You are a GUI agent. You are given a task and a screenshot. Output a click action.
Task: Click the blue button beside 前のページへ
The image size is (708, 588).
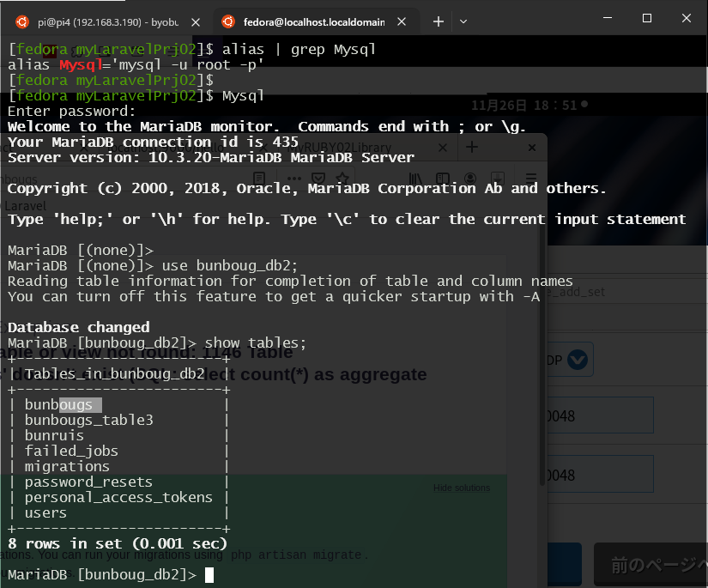(565, 564)
